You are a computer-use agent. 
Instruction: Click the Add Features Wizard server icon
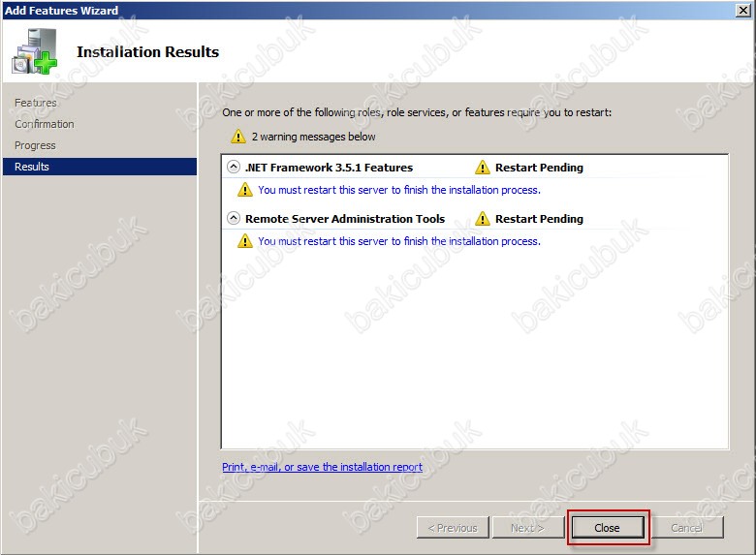point(33,52)
